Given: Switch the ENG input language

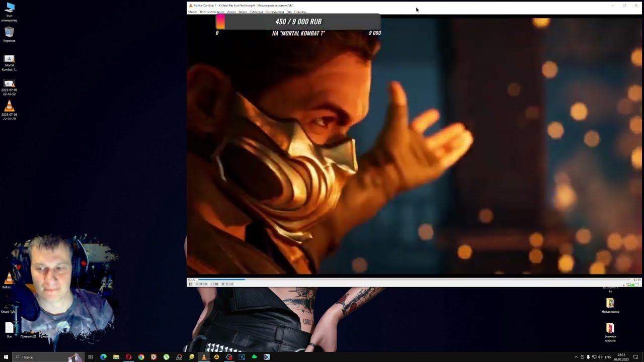Looking at the screenshot, I should coord(608,357).
